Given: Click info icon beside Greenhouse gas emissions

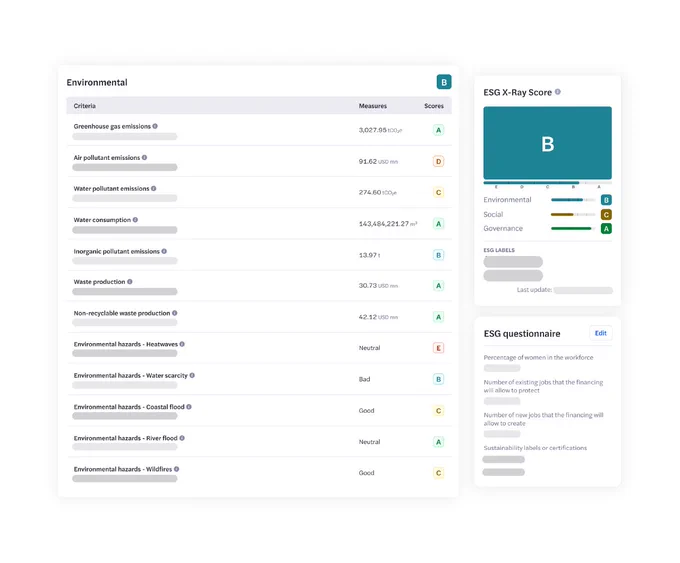Looking at the screenshot, I should coord(155,126).
